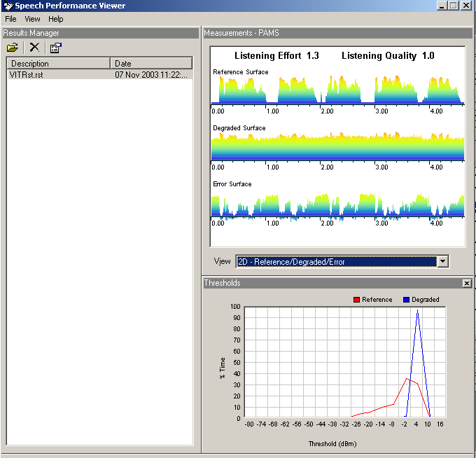Open properties icon in Results Manager toolbar
The image size is (476, 458).
point(56,48)
